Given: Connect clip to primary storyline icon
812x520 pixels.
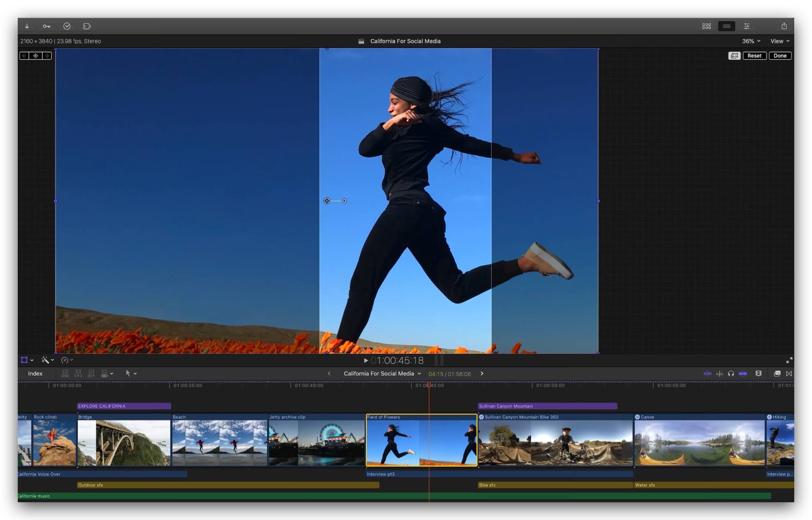Looking at the screenshot, I should point(65,373).
